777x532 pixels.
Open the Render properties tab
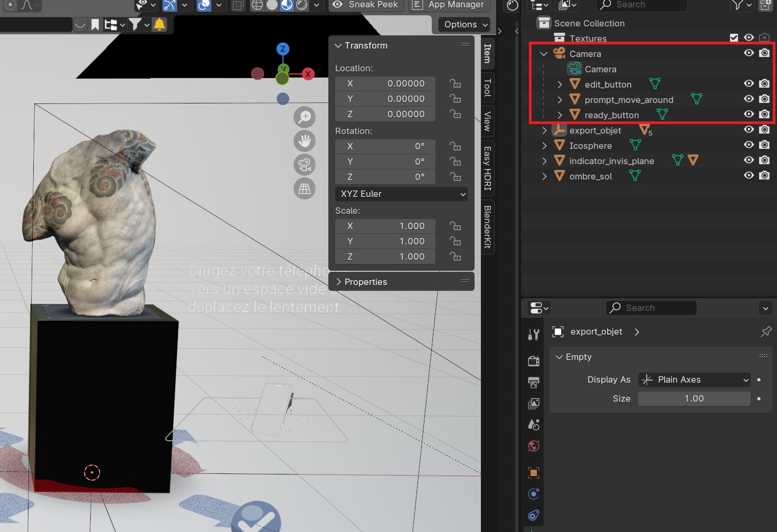pyautogui.click(x=534, y=361)
